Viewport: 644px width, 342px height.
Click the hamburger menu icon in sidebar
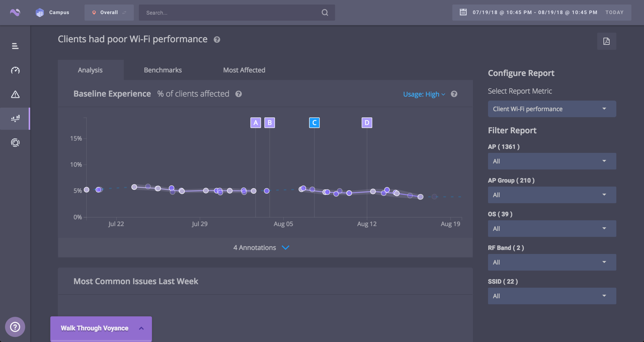click(x=15, y=46)
